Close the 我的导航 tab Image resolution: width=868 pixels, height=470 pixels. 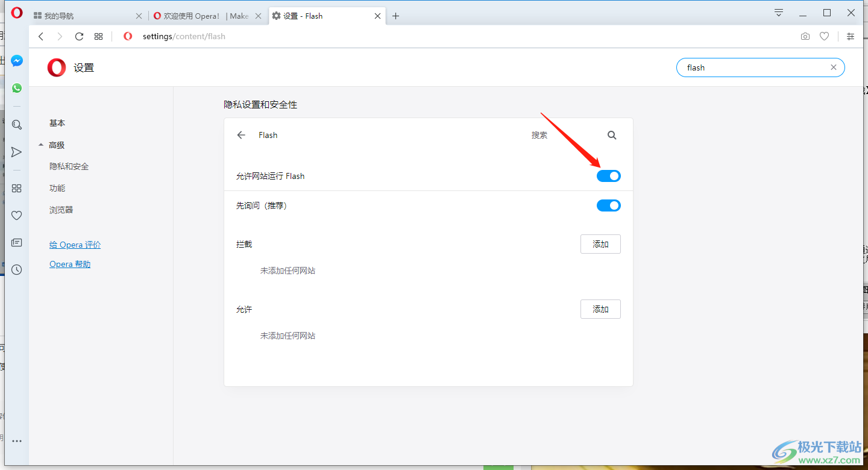pyautogui.click(x=139, y=16)
